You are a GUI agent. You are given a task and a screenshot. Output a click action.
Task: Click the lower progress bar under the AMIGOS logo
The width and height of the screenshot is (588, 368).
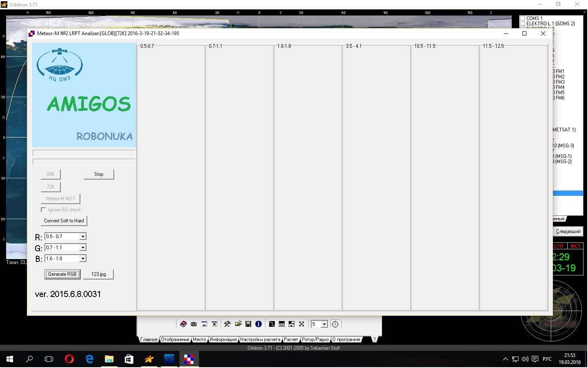84,162
